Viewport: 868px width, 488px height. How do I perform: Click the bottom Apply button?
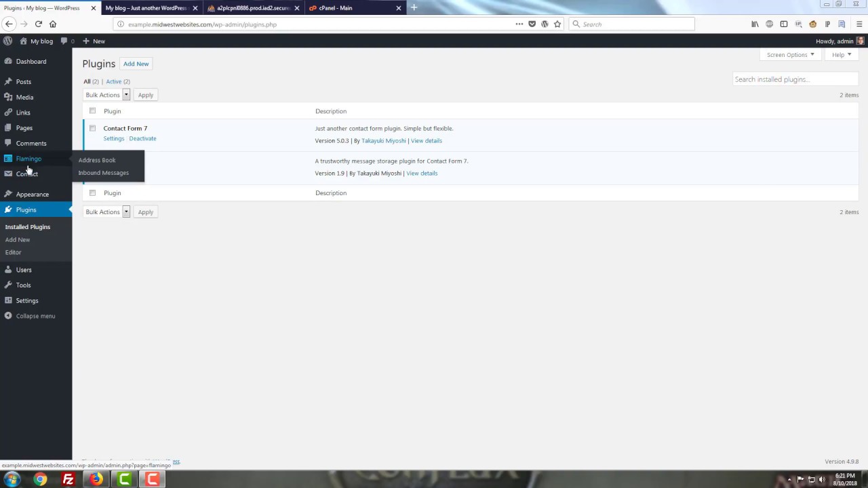click(x=146, y=212)
